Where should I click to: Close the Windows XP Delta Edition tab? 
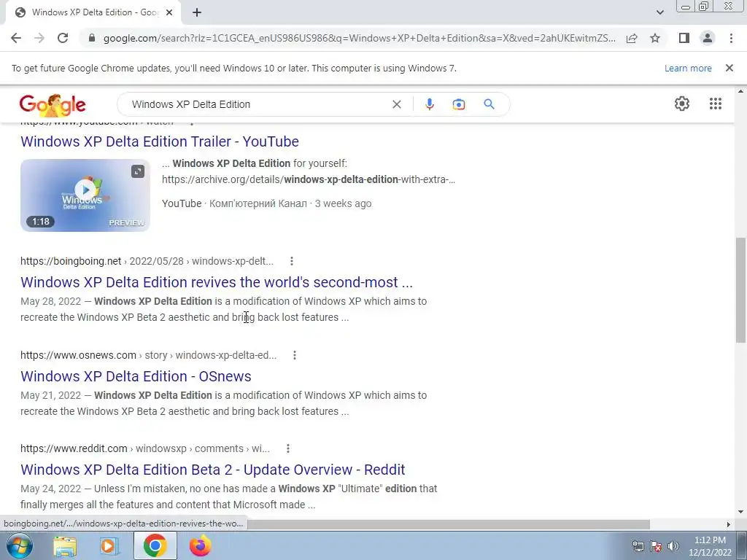169,13
